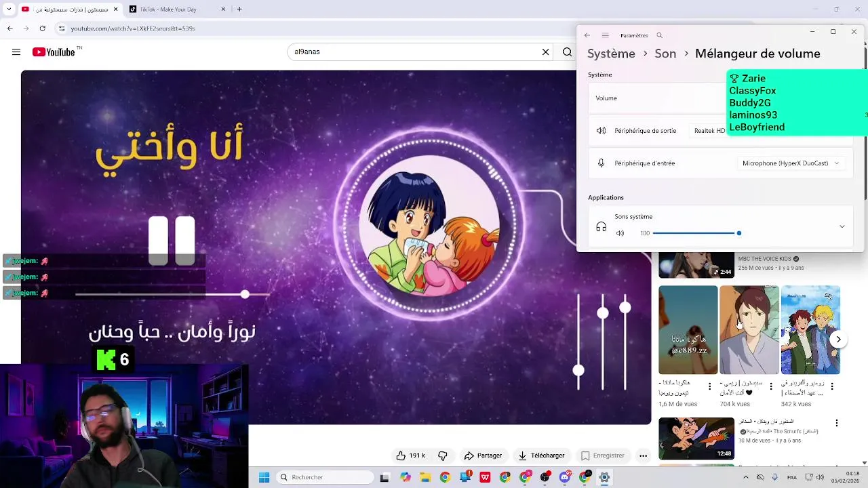Mute Sons système with speaker icon
Viewport: 868px width, 488px height.
coord(620,233)
